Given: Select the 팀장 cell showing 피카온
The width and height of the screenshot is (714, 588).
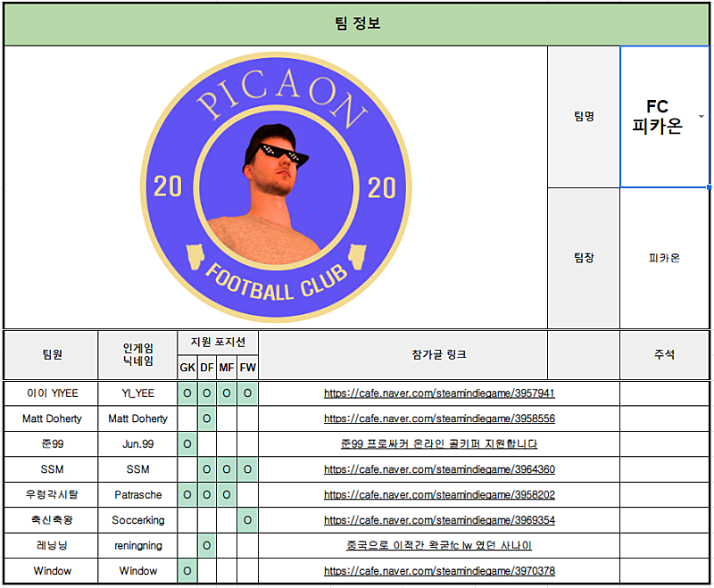Looking at the screenshot, I should tap(664, 258).
